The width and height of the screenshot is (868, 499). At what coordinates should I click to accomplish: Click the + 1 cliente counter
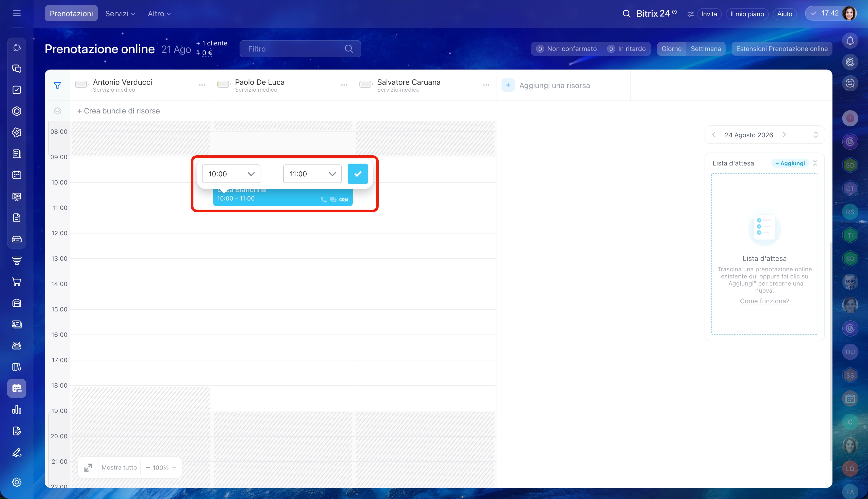(211, 43)
